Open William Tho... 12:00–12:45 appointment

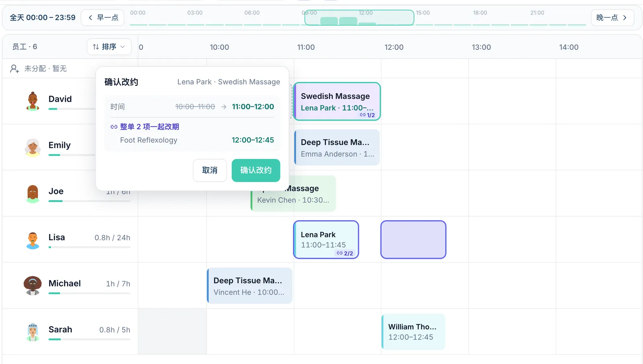[413, 332]
